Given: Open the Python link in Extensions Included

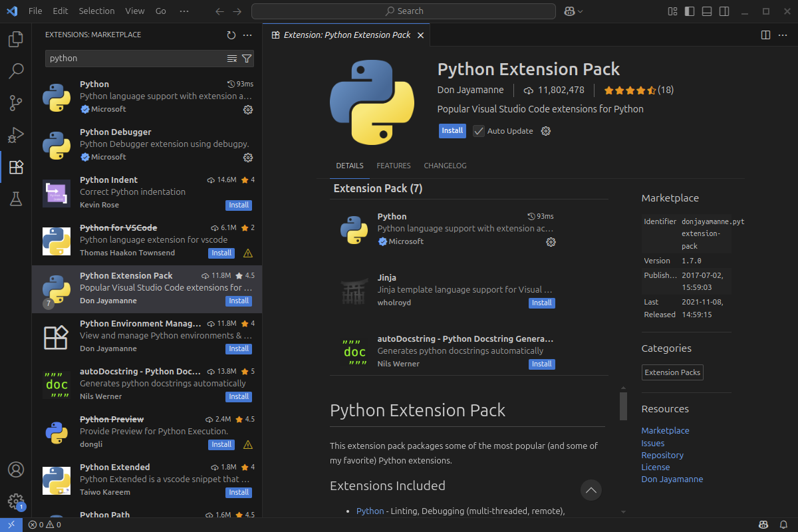Looking at the screenshot, I should pos(370,511).
